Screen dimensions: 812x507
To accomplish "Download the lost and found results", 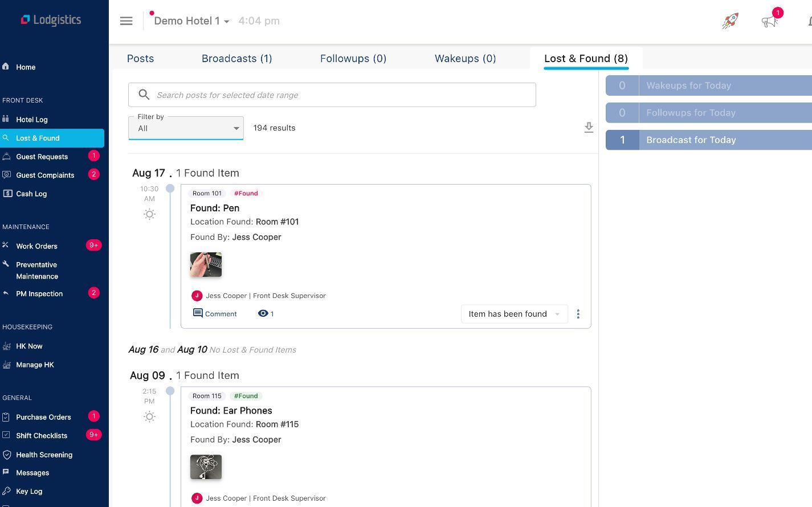I will (x=589, y=128).
